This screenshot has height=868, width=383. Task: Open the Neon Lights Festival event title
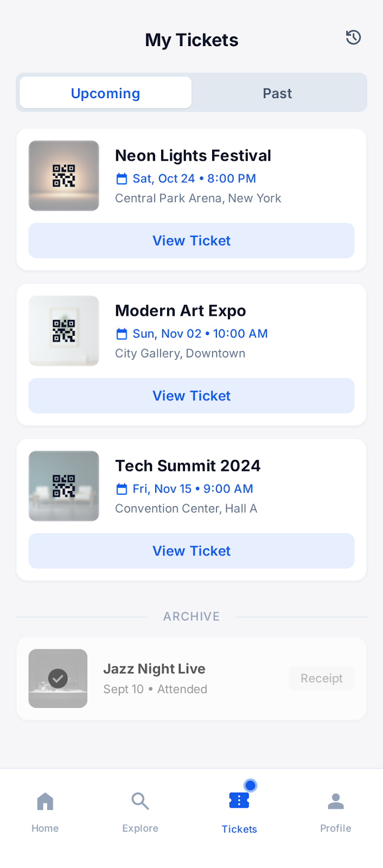click(x=193, y=156)
